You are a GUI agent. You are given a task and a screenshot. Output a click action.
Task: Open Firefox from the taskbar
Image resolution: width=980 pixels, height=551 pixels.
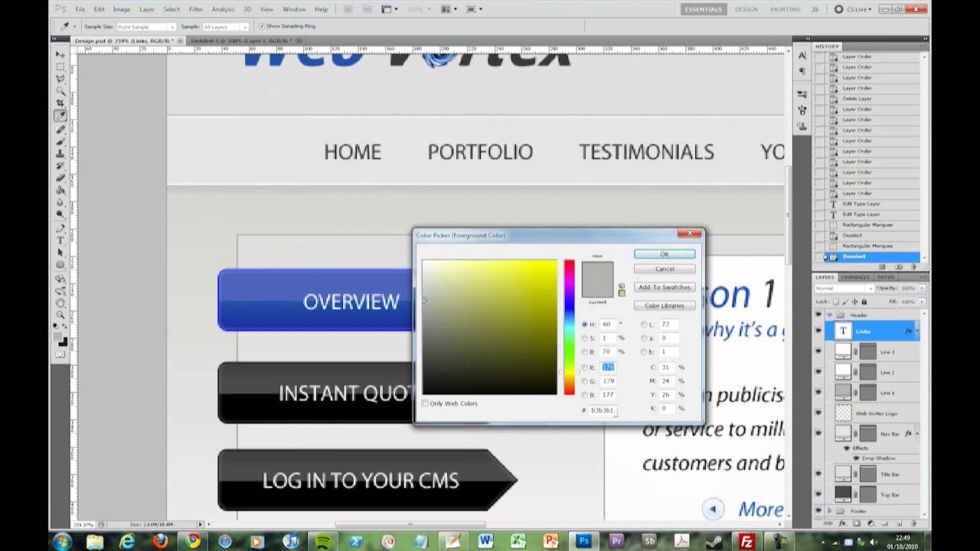pyautogui.click(x=160, y=542)
